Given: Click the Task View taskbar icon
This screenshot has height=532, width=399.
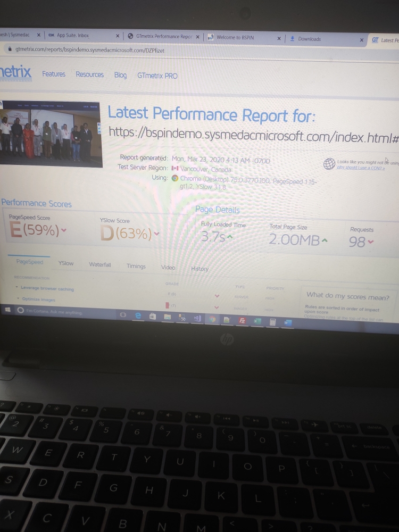Looking at the screenshot, I should coord(122,315).
